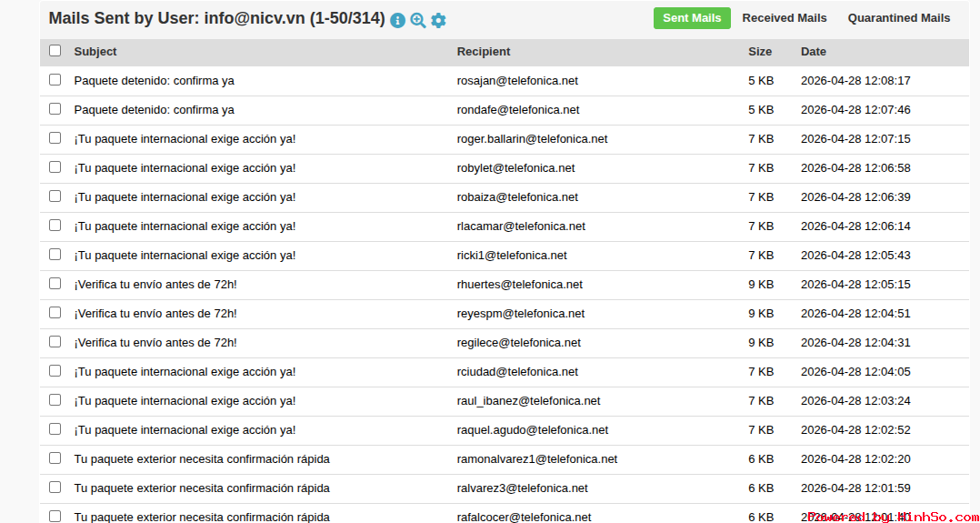Tick checkbox for ramonalvarez1@telefonica.net row
980x523 pixels.
[55, 458]
